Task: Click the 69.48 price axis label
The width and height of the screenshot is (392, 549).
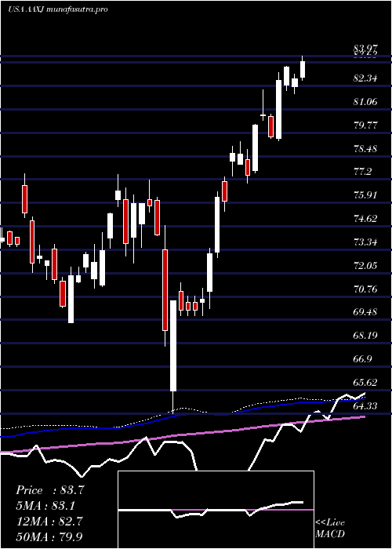Action: 365,312
